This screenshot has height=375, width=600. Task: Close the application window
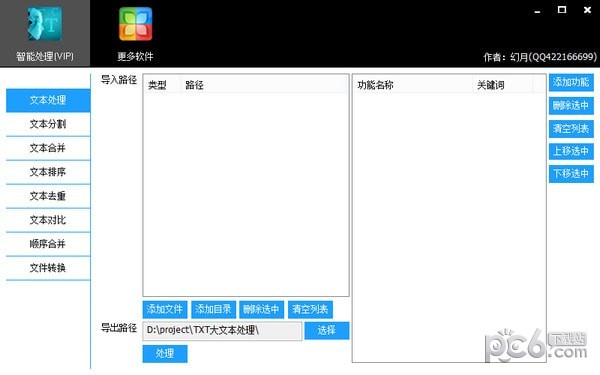click(x=587, y=10)
